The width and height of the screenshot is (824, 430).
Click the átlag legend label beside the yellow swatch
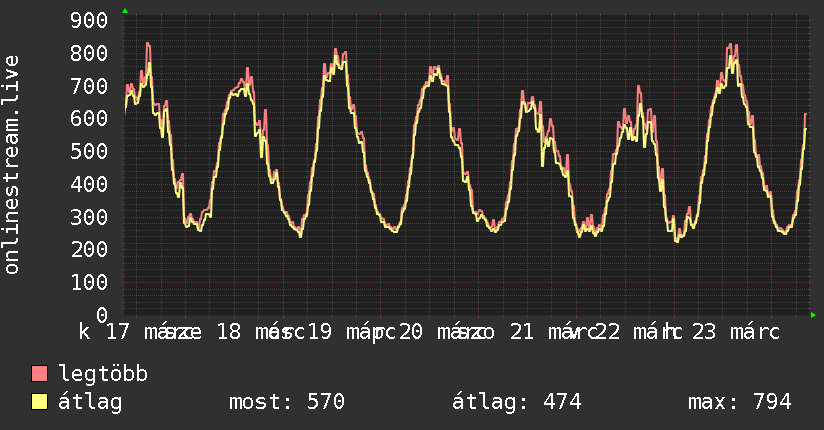(90, 402)
